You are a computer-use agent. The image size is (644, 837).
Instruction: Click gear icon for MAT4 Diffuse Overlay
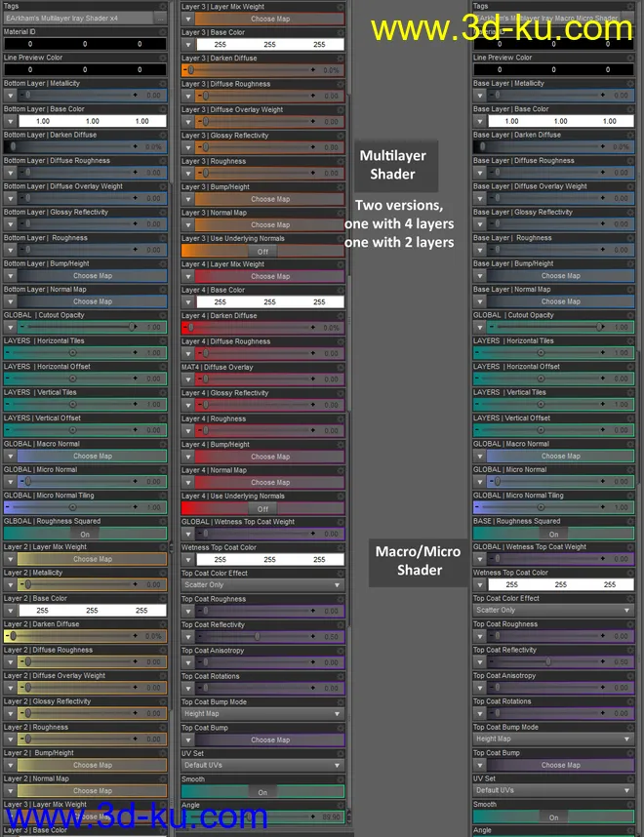coord(340,368)
